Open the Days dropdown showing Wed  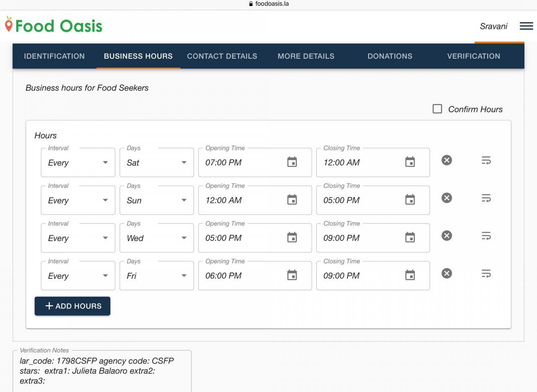[x=157, y=238]
